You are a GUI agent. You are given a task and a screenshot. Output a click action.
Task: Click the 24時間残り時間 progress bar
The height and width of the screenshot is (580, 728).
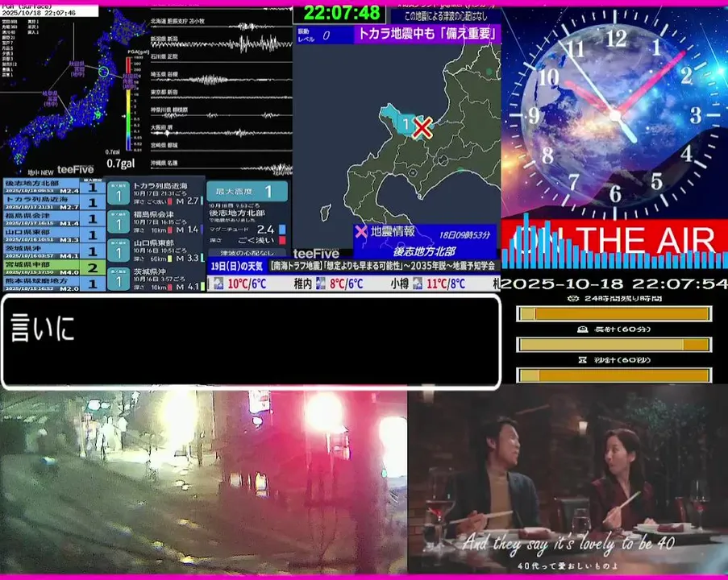(614, 314)
